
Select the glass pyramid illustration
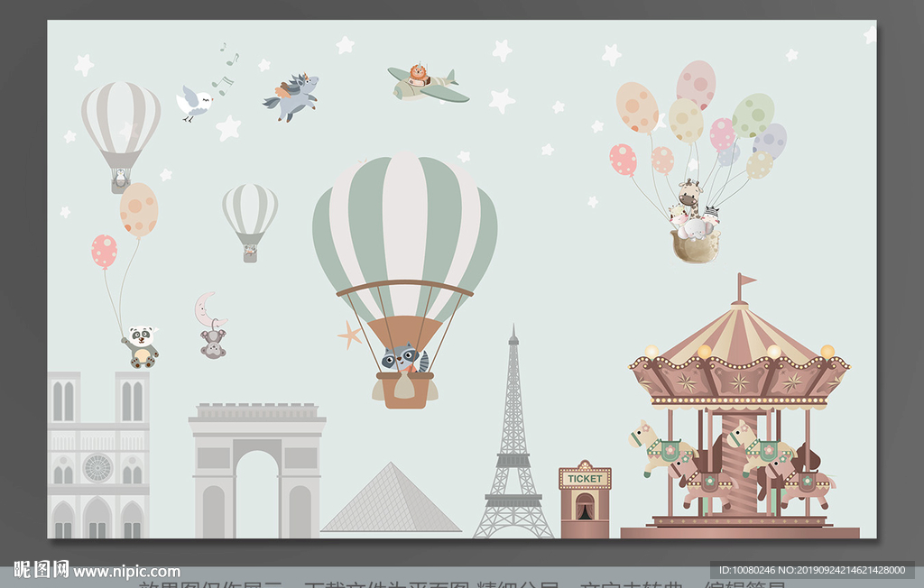pyautogui.click(x=390, y=498)
